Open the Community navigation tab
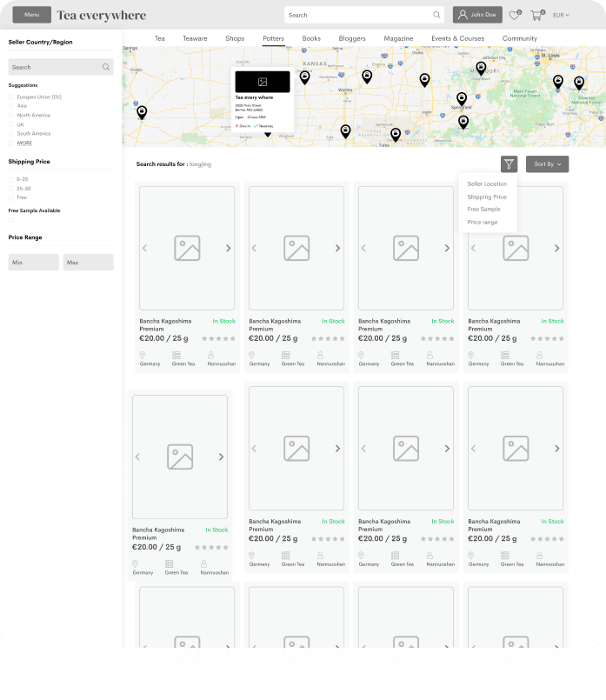Viewport: 606px width, 700px height. [520, 38]
